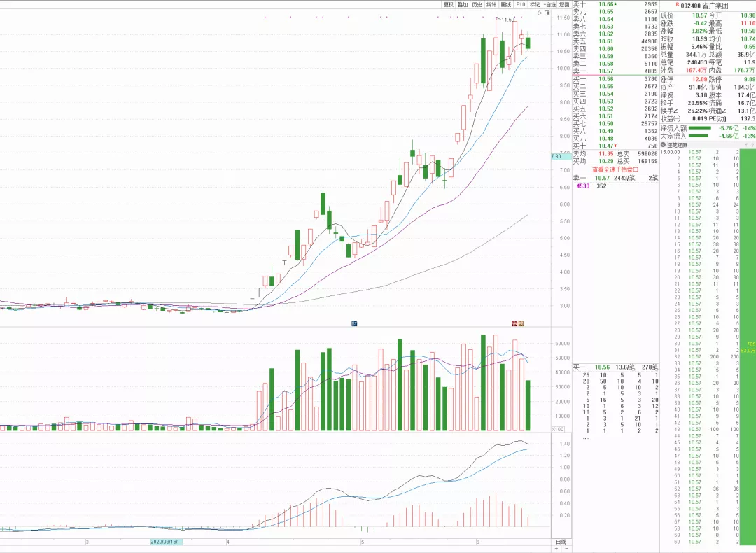Open the 历史 history view

pyautogui.click(x=477, y=4)
